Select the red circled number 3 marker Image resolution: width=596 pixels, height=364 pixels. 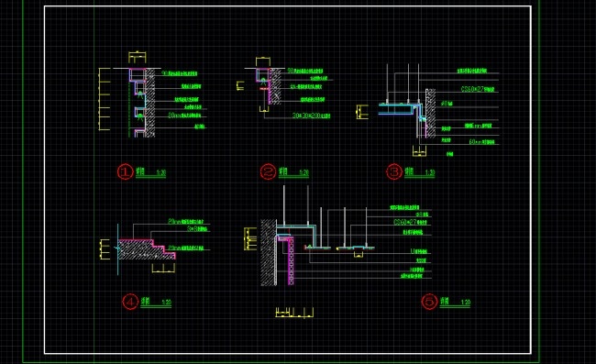(394, 171)
